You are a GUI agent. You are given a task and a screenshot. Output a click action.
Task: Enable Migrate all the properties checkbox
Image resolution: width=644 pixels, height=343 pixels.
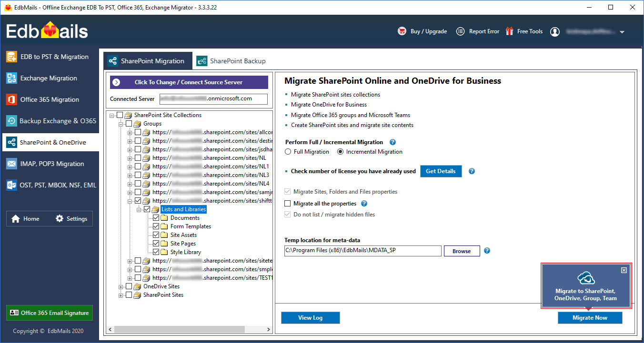tap(287, 204)
